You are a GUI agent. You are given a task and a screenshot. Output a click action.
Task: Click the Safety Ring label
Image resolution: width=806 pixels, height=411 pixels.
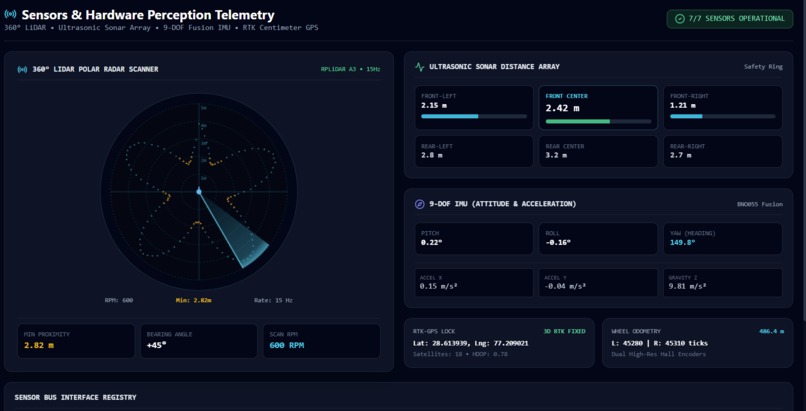tap(763, 67)
